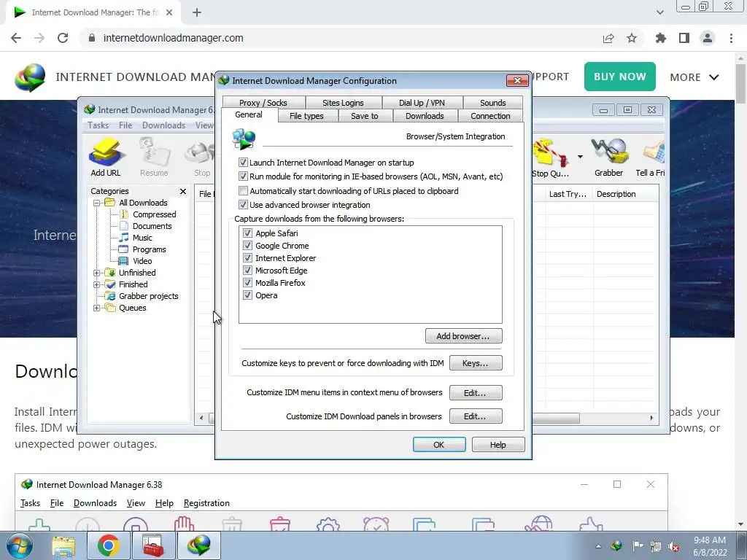This screenshot has height=560, width=747.
Task: Switch to the Connection tab
Action: pos(490,116)
